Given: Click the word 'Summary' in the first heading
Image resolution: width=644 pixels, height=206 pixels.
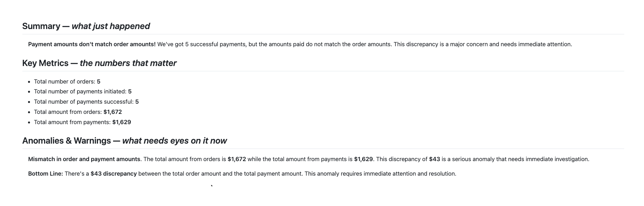Looking at the screenshot, I should [41, 26].
